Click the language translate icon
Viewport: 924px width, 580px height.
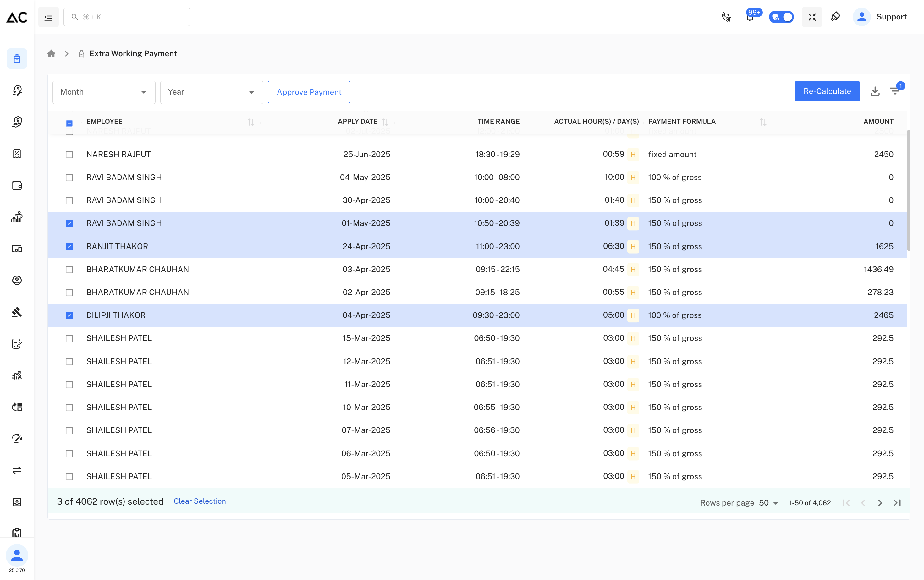[726, 17]
